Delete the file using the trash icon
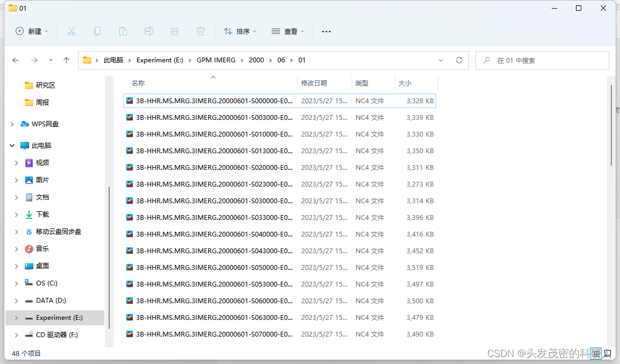The image size is (620, 364). (x=201, y=31)
